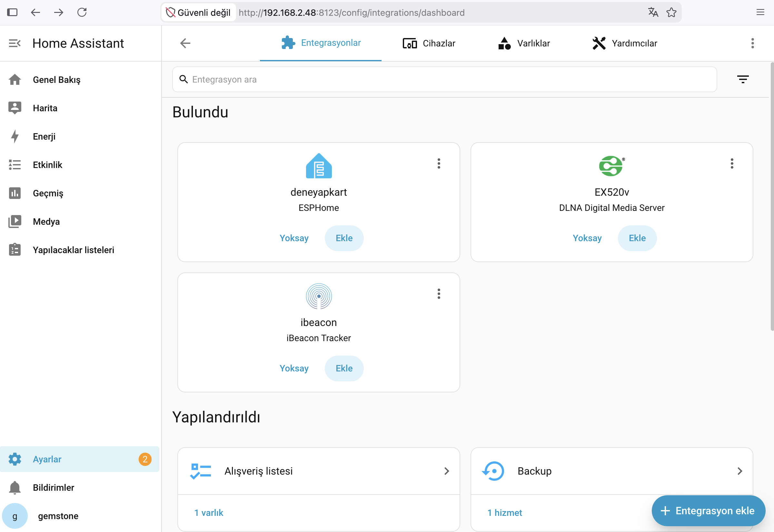The height and width of the screenshot is (532, 774).
Task: Click the DLNA logo on EX520v card
Action: pyautogui.click(x=612, y=166)
